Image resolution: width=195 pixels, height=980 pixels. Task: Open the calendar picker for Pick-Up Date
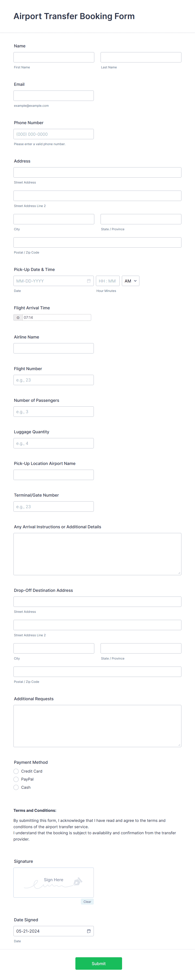tap(88, 281)
